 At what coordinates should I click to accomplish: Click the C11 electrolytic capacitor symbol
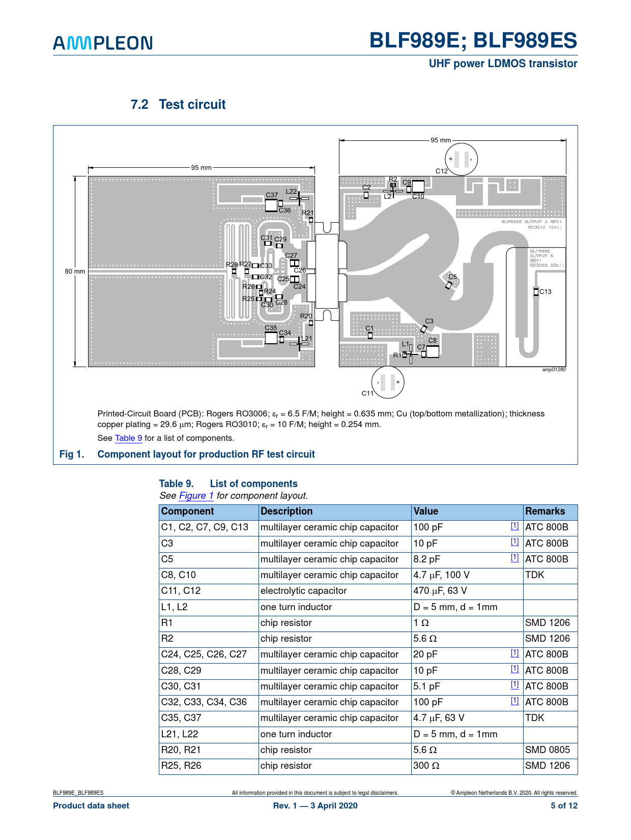[388, 382]
